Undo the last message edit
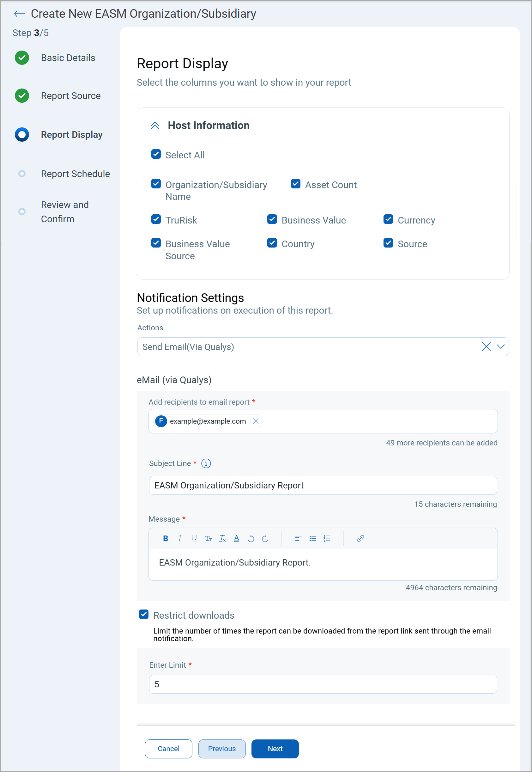The image size is (532, 772). point(251,538)
